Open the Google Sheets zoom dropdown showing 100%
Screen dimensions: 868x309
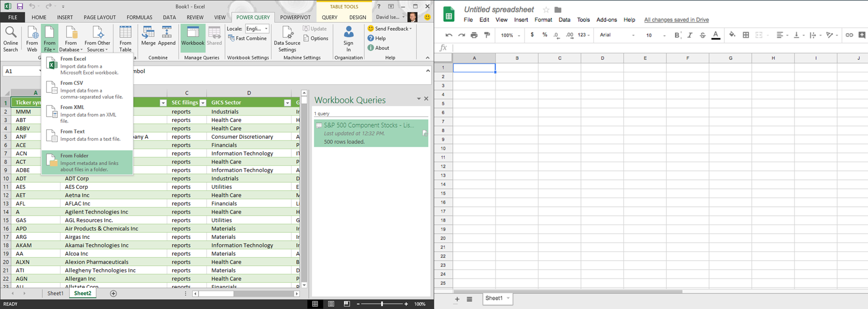click(x=510, y=35)
